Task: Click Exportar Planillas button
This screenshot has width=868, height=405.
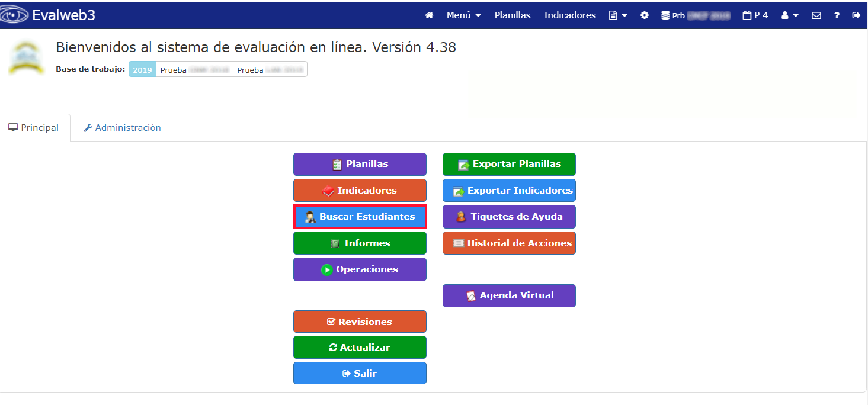Action: click(x=509, y=164)
